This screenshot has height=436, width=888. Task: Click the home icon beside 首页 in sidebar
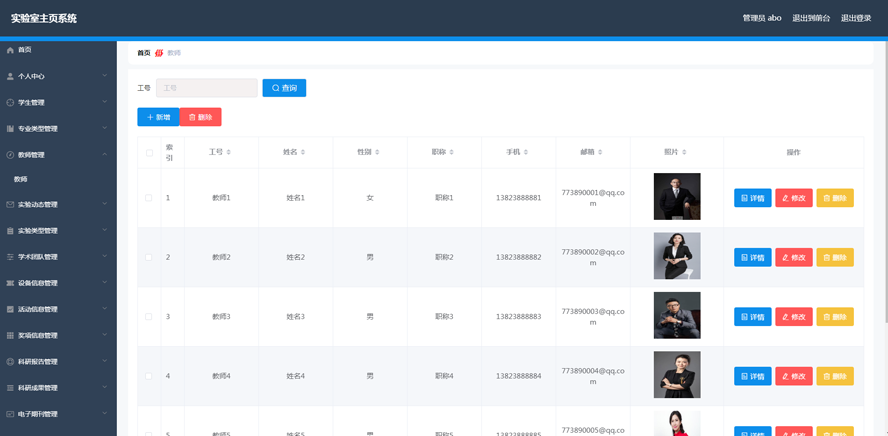pos(10,50)
